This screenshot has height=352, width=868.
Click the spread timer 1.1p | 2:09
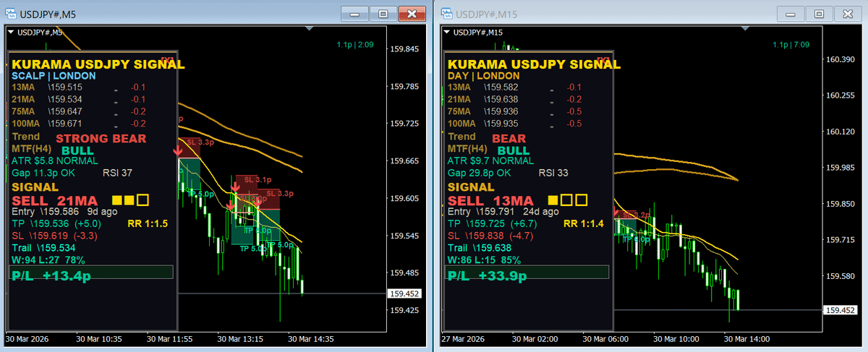[x=354, y=45]
